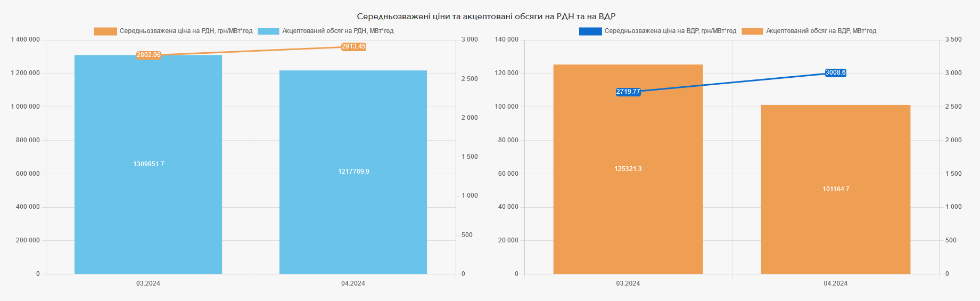Click 04.2024 axis label on left chart

pos(353,283)
